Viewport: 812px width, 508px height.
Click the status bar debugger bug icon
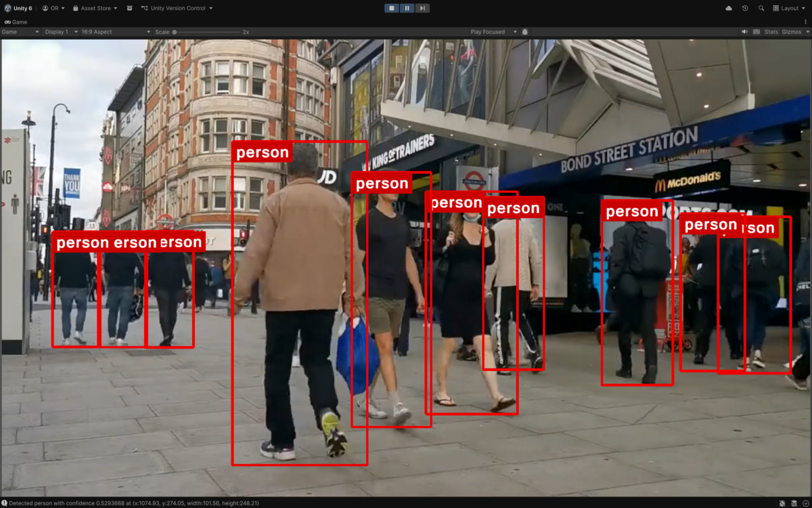click(x=782, y=503)
